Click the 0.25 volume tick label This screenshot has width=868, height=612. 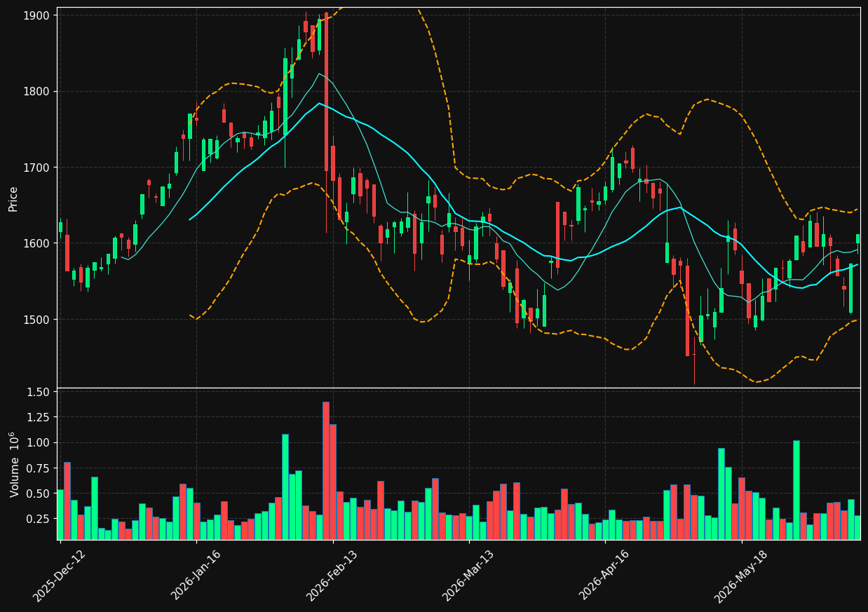pyautogui.click(x=37, y=519)
